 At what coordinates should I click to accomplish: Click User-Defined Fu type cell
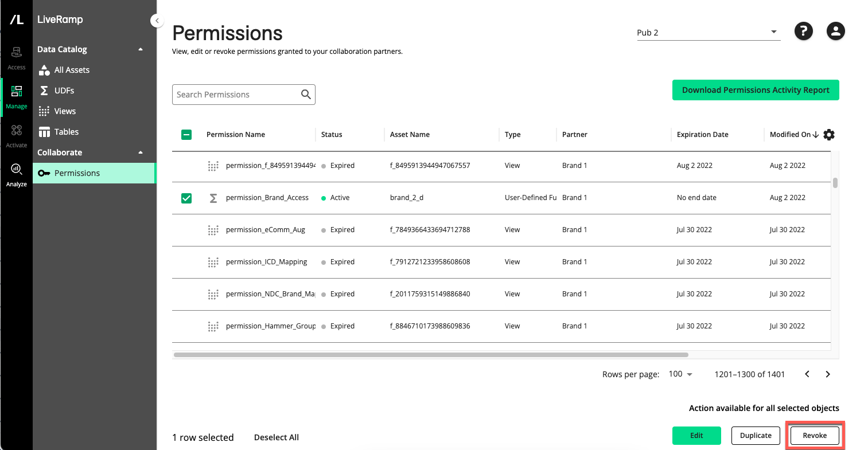pyautogui.click(x=531, y=198)
